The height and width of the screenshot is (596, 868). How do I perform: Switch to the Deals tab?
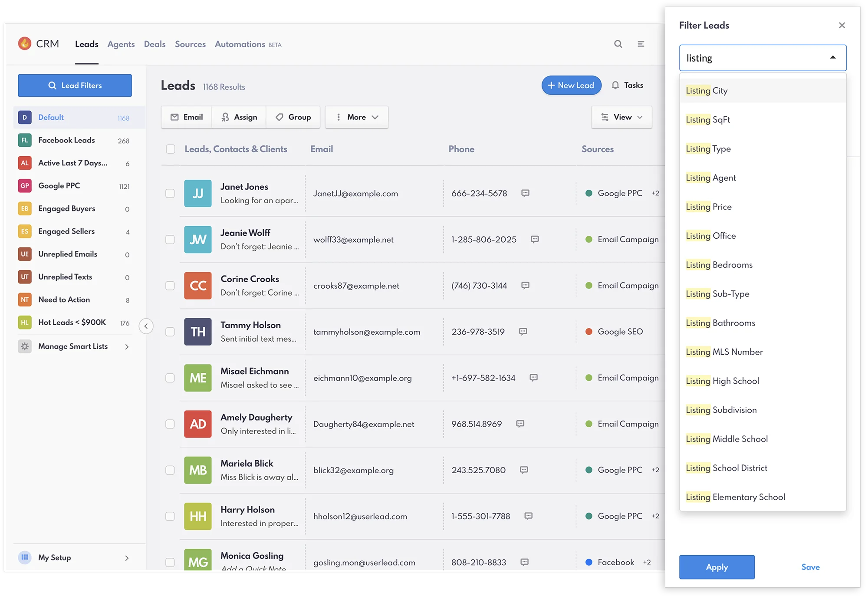(155, 44)
